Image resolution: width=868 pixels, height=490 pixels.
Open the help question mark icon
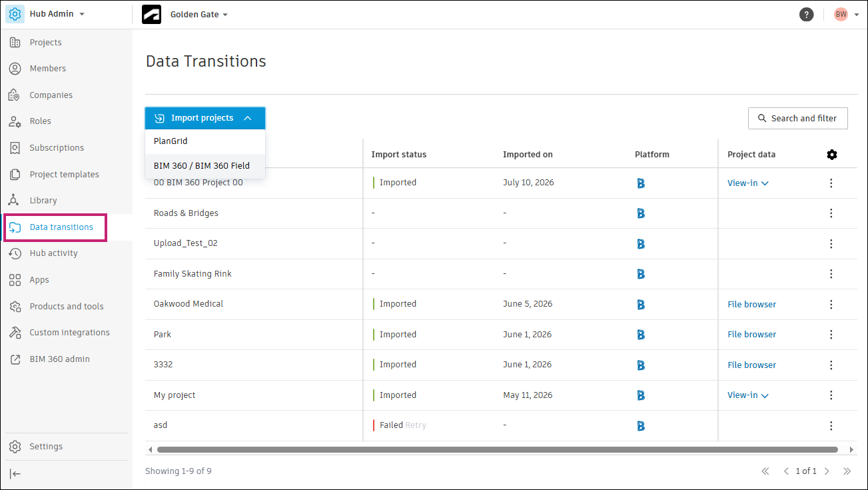(x=806, y=15)
